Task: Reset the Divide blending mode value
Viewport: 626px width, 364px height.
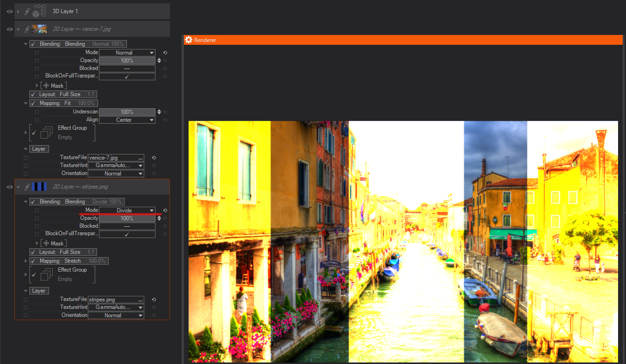Action: click(165, 210)
